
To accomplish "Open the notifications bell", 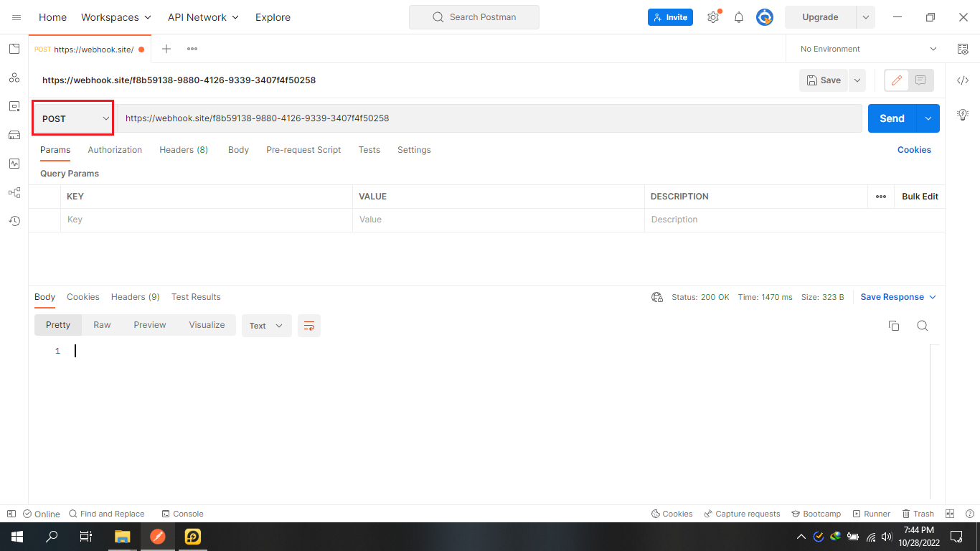I will coord(739,17).
